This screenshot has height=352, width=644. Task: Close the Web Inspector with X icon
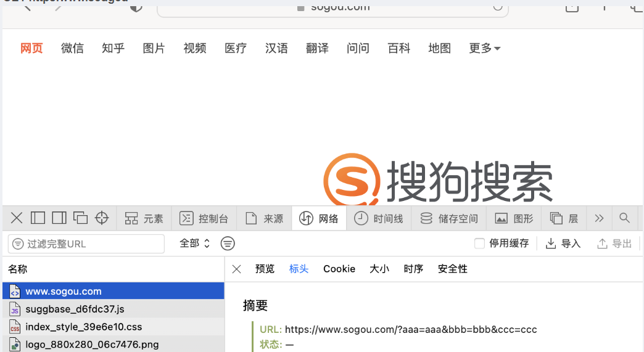(x=17, y=218)
